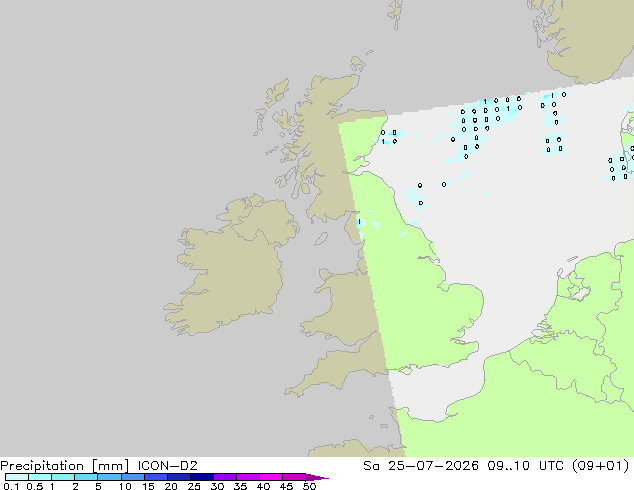Click the rain cell over northern England
This screenshot has width=634, height=490.
361,223
